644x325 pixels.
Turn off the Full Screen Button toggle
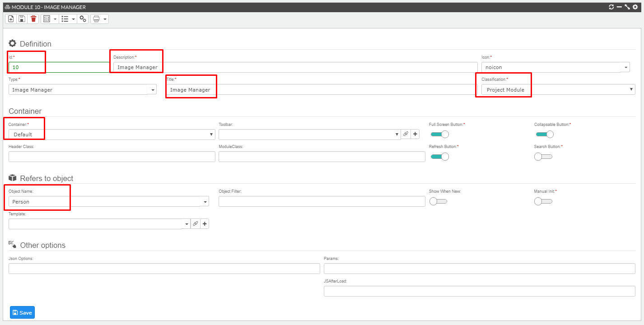click(x=440, y=134)
